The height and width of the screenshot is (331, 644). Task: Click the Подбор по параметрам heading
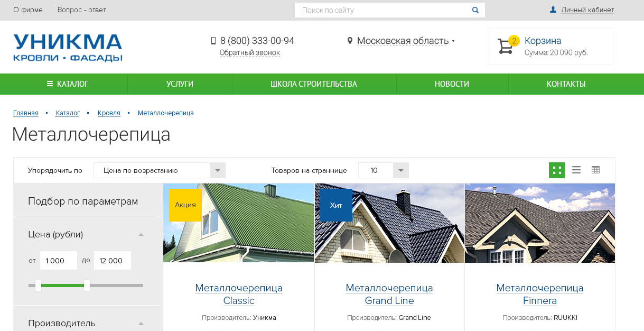click(x=83, y=201)
